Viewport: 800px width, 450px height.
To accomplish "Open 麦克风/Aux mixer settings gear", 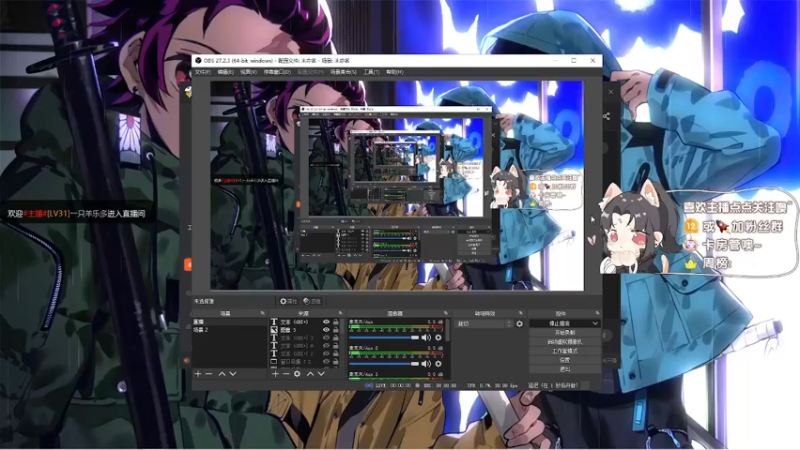I will (x=438, y=337).
